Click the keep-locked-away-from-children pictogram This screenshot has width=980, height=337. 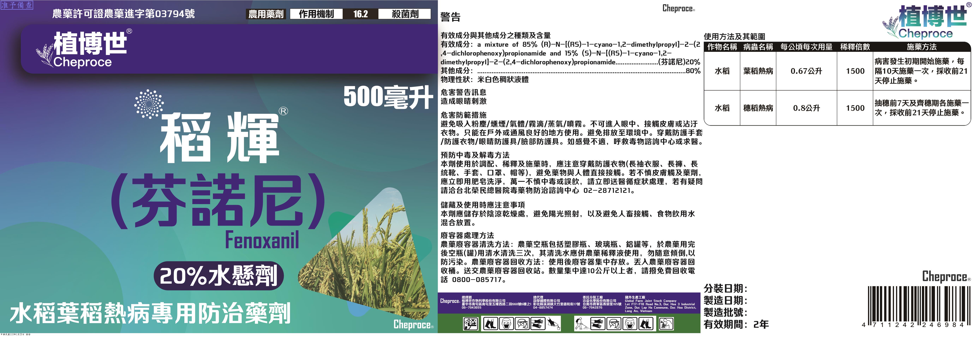point(471,324)
